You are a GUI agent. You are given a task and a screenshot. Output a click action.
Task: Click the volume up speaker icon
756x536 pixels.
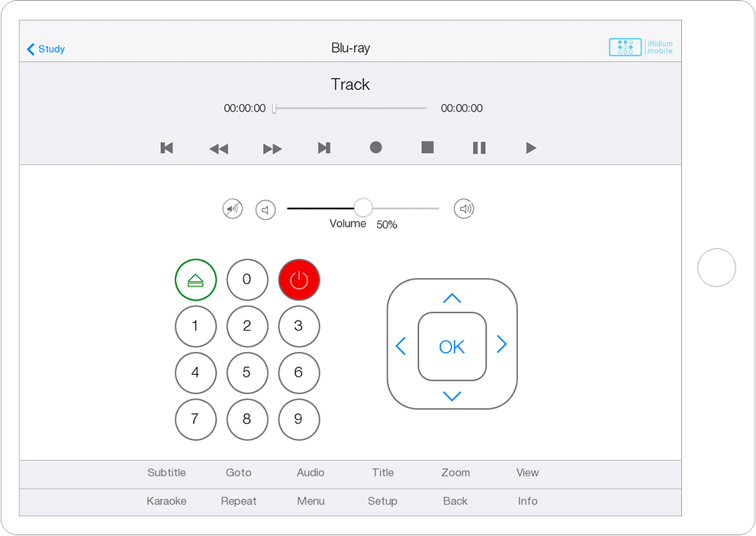click(x=464, y=208)
